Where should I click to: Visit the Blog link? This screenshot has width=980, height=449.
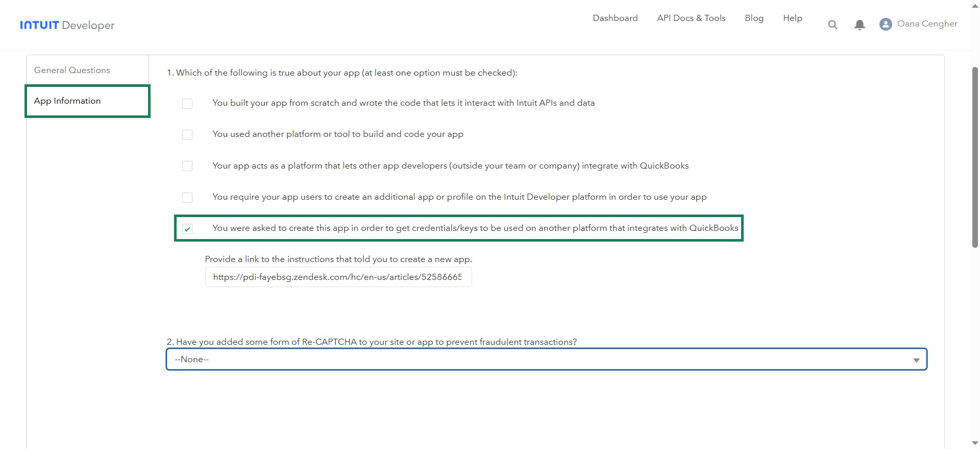[x=754, y=18]
